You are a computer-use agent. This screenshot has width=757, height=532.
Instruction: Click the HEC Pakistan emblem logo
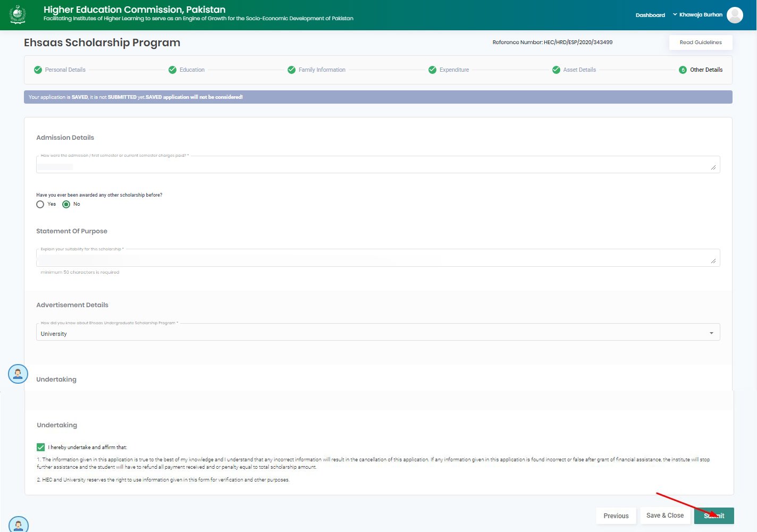tap(18, 14)
